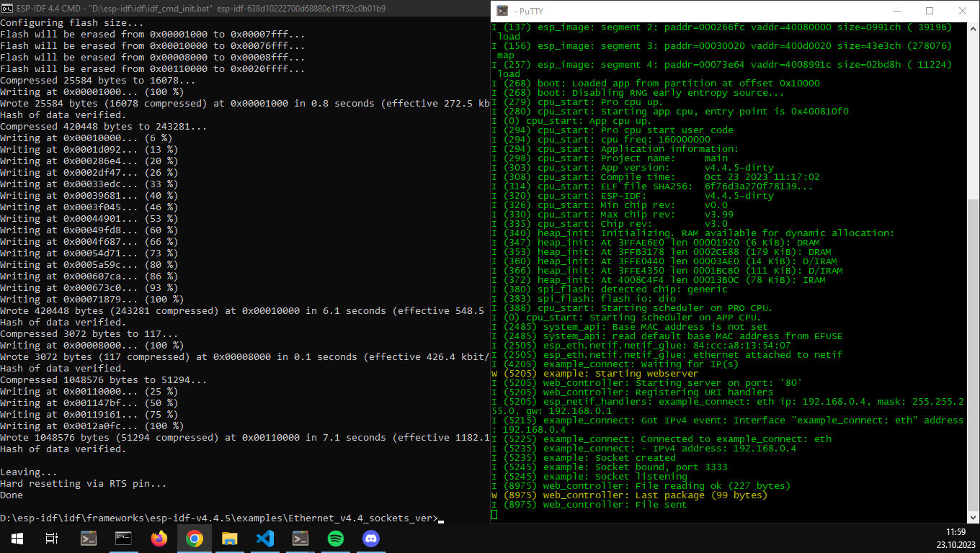Open the PuTTY window system menu icon
This screenshot has width=980, height=553.
502,11
